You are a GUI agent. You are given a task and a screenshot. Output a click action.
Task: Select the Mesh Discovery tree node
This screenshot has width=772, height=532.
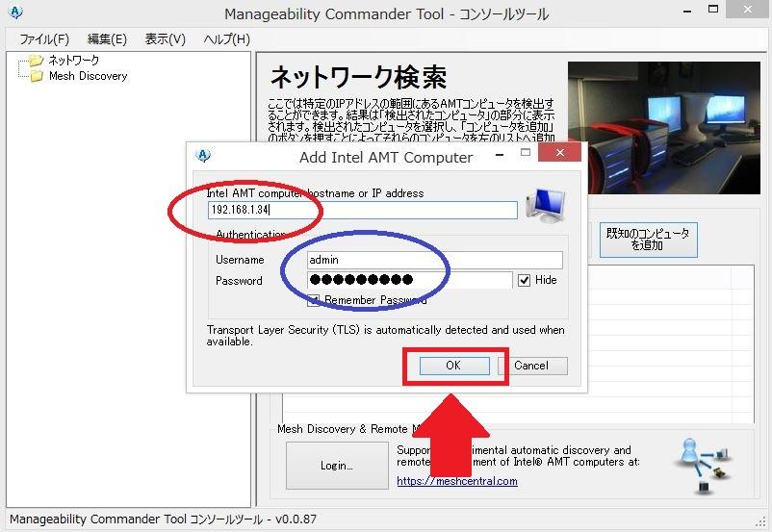point(89,76)
